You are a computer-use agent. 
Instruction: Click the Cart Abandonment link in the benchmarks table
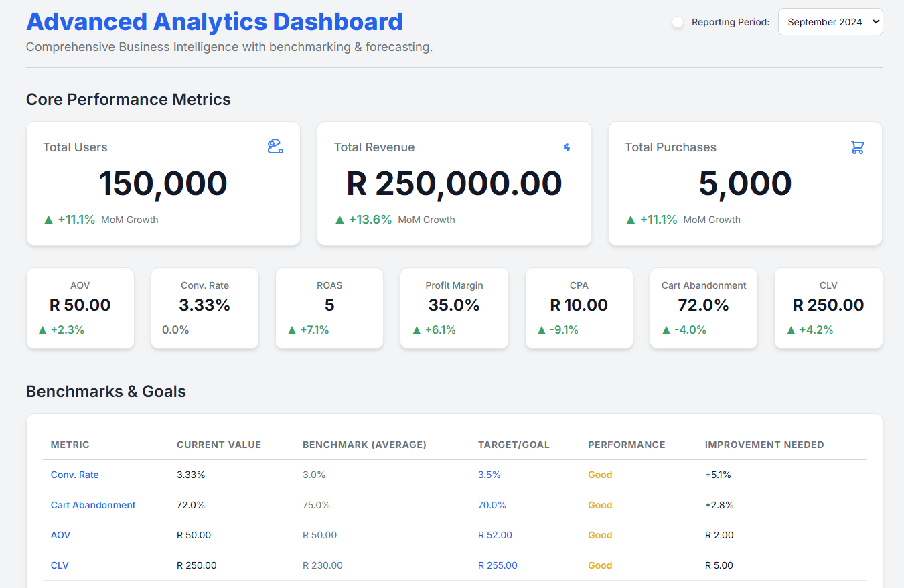click(93, 505)
